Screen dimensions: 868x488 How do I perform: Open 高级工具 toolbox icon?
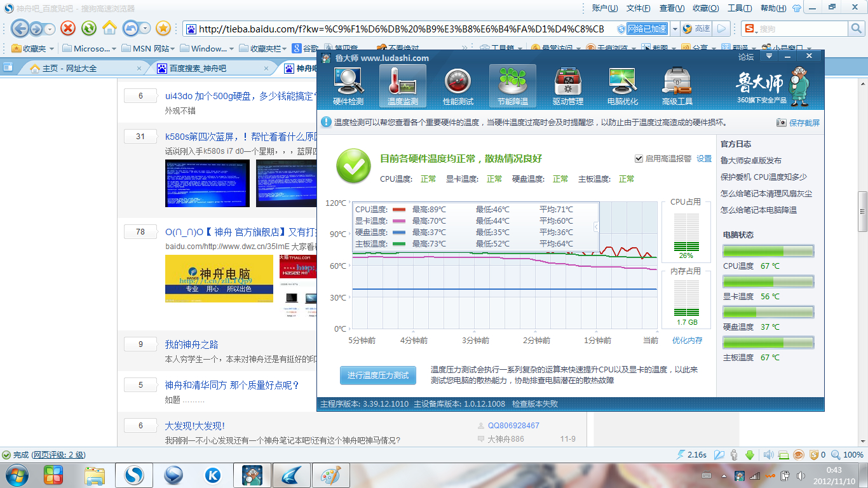[x=677, y=86]
